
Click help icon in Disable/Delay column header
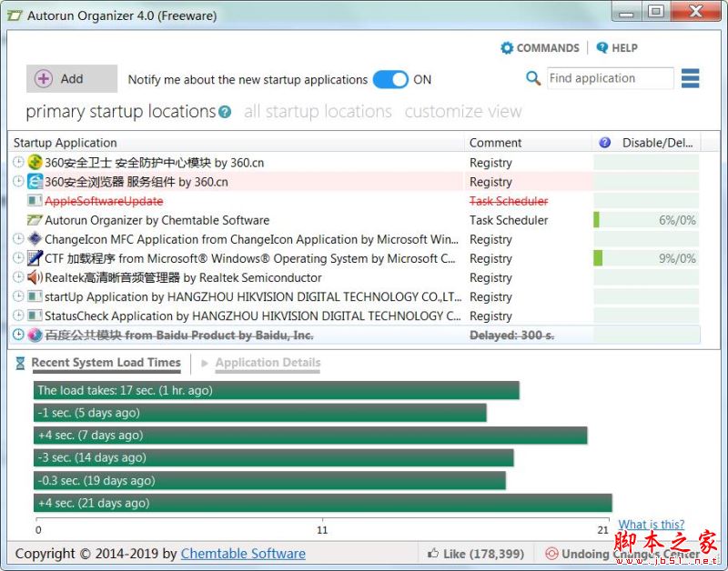pos(604,143)
